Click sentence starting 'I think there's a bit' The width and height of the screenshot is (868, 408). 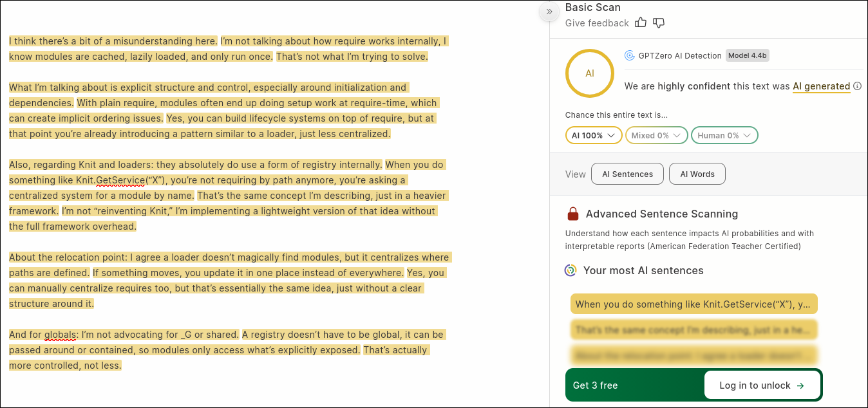[x=113, y=41]
